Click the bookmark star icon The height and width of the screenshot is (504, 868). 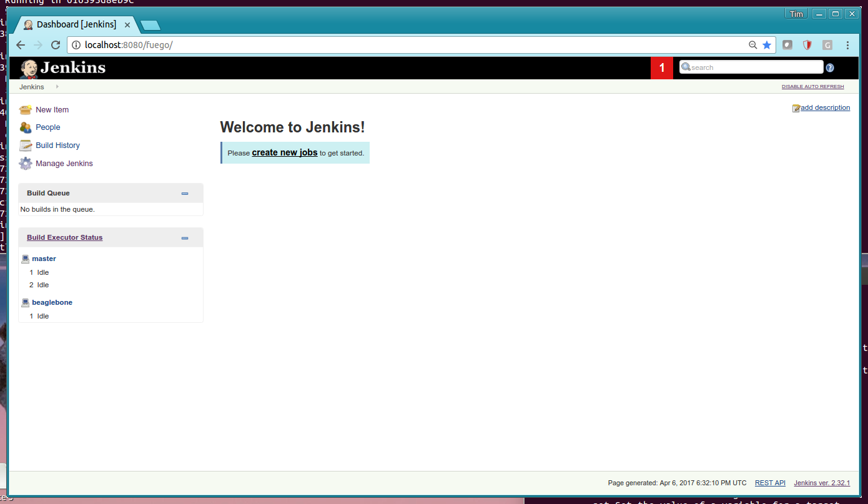click(767, 45)
